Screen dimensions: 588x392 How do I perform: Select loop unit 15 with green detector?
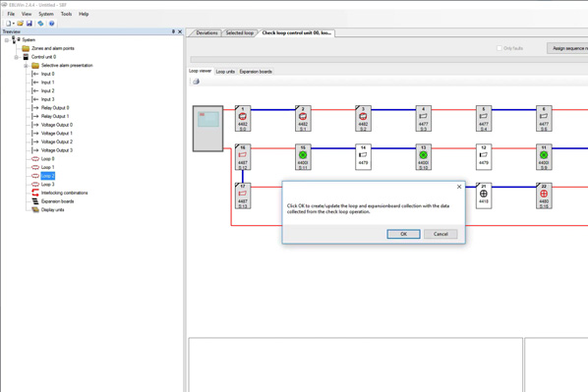tap(303, 157)
